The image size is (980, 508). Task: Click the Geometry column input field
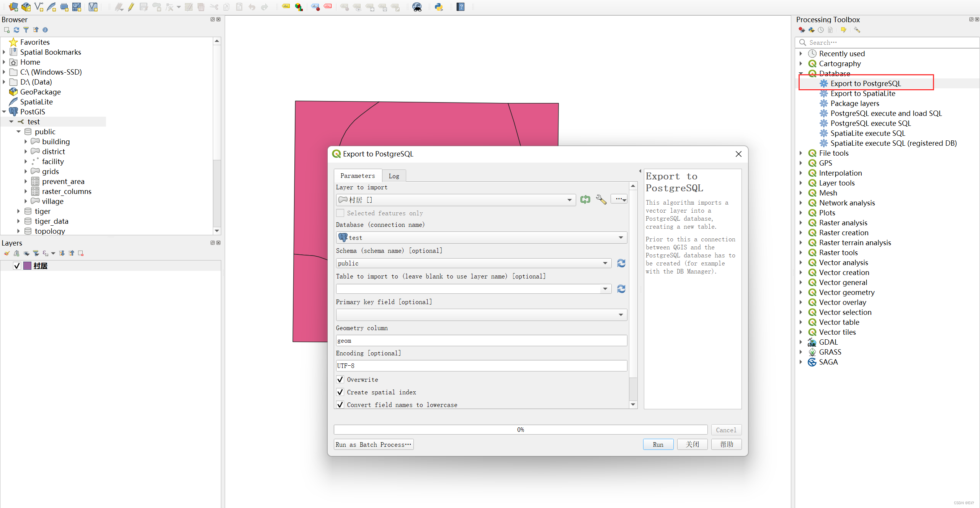click(x=482, y=340)
